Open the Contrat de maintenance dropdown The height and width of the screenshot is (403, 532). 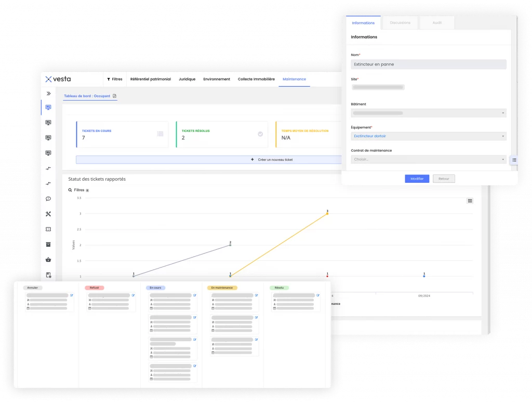pos(428,159)
